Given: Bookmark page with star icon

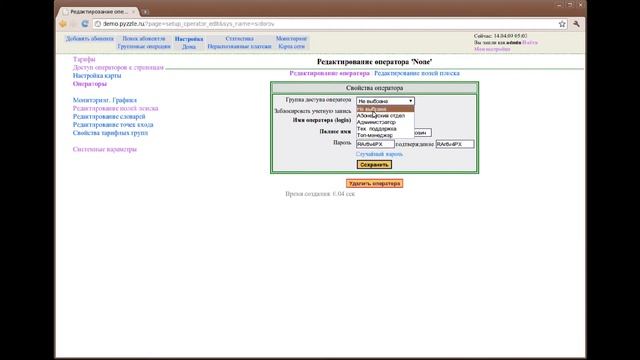Looking at the screenshot, I should tap(562, 24).
